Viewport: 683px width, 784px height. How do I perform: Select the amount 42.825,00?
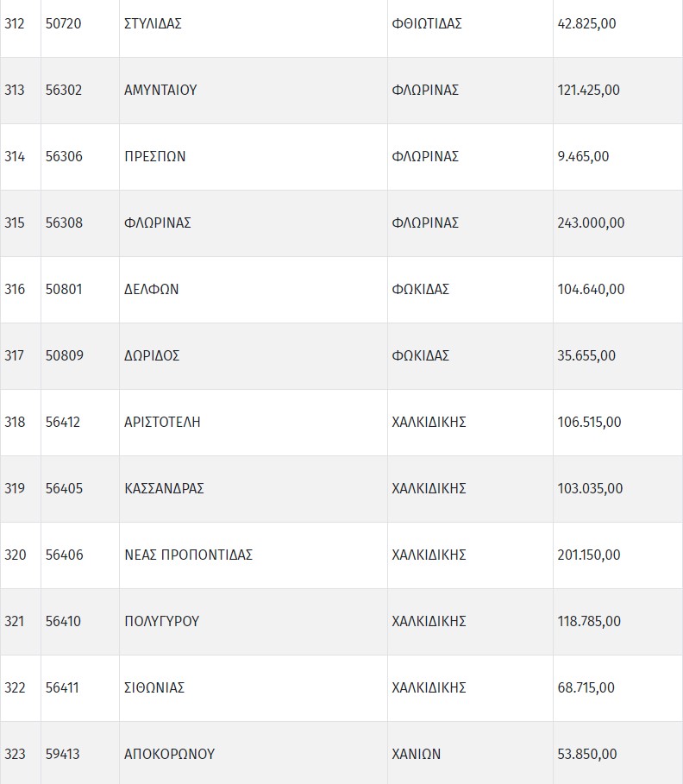click(x=586, y=23)
